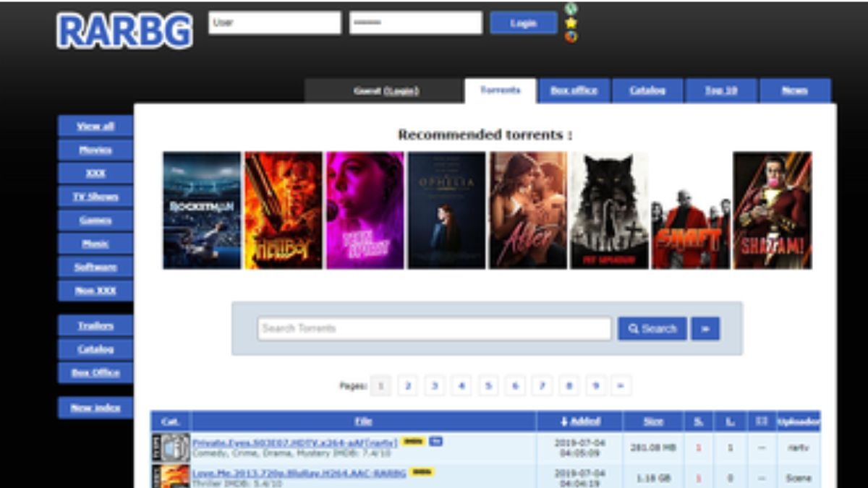Open the Love.Me.2013.720p.BluRay torrent link
868x488 pixels.
pyautogui.click(x=299, y=472)
